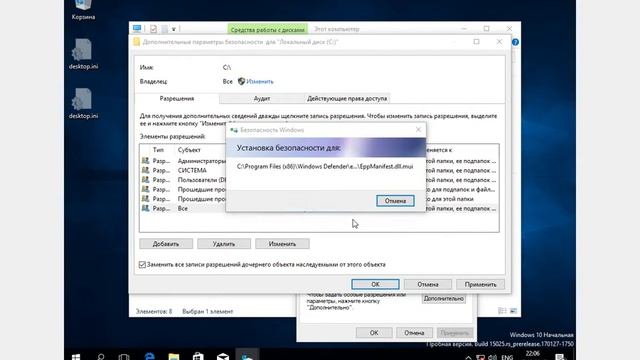Click the Properties quick-access icon in the Explorer title bar
Image resolution: width=640 pixels, height=360 pixels.
(153, 29)
